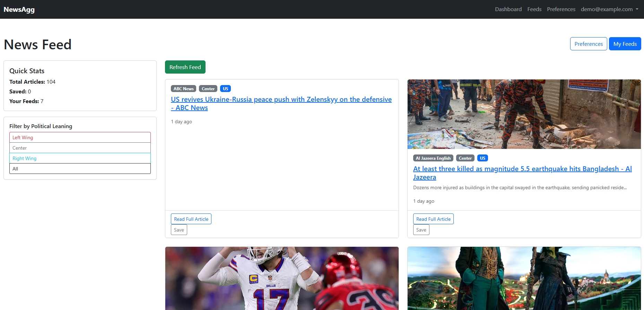Open Dashboard in the navbar
The image size is (644, 310).
coord(508,9)
